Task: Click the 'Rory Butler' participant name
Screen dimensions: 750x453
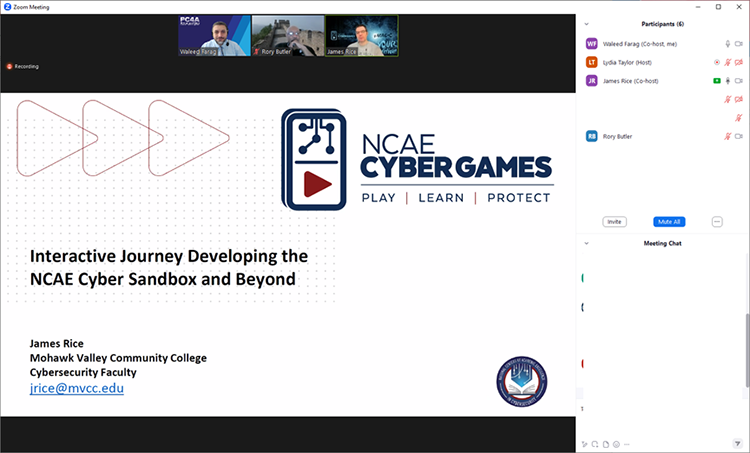Action: (618, 136)
